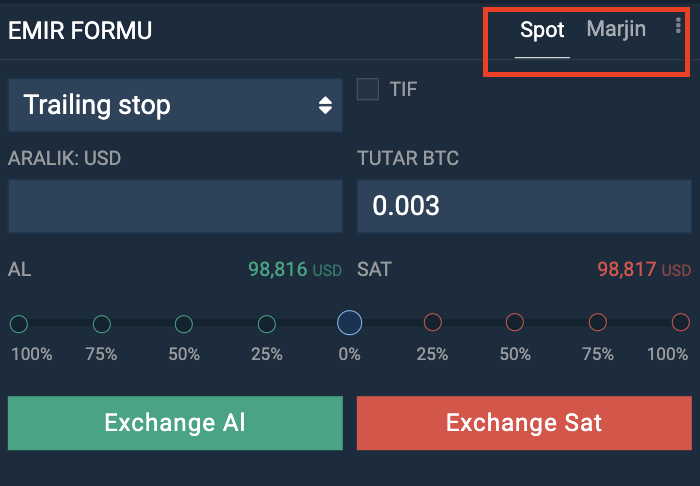Select the red 100% sell slider point
Screen dimensions: 700x486
pyautogui.click(x=681, y=322)
